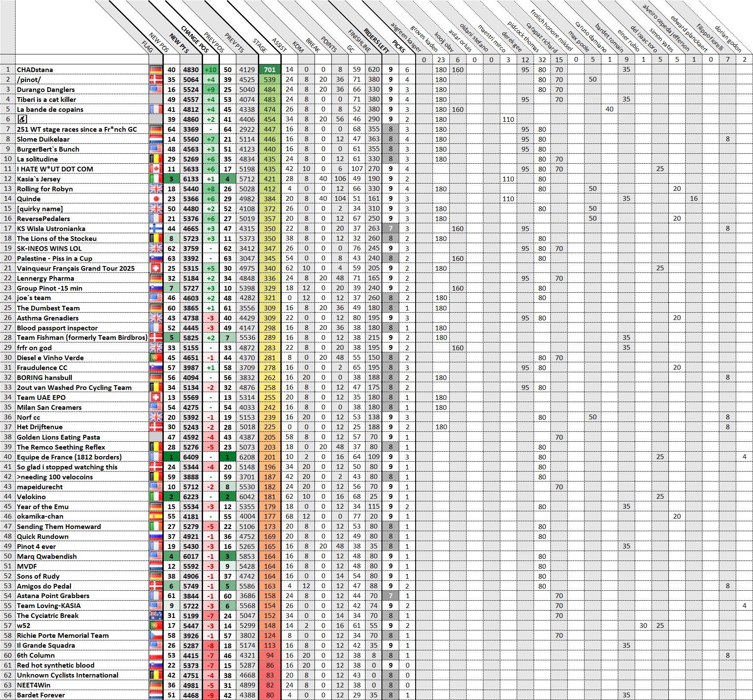Select the flag beside Vainqueur Français Grand Tour 2025
This screenshot has height=700, width=753.
click(x=156, y=268)
